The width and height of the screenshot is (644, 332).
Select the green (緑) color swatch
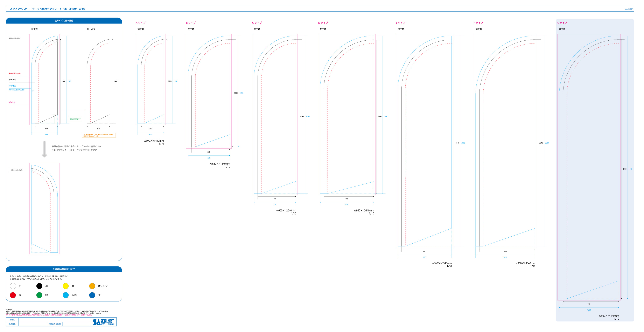39,295
